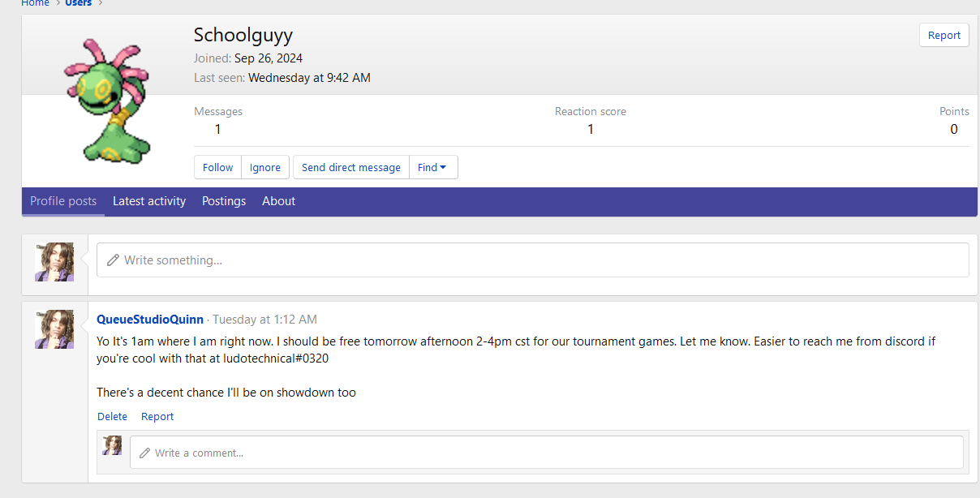This screenshot has height=498, width=980.
Task: Click the Report link under the post
Action: [157, 416]
